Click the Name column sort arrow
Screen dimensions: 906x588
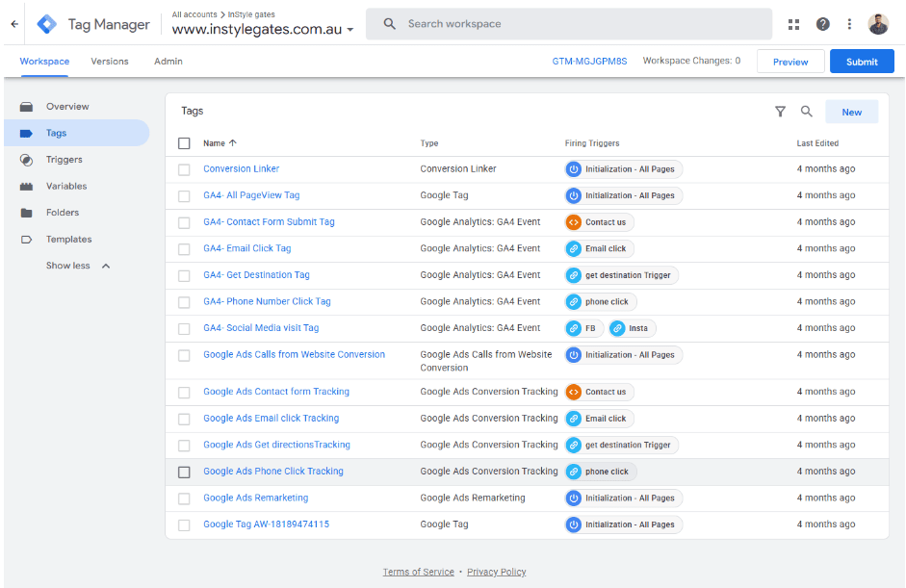coord(233,143)
